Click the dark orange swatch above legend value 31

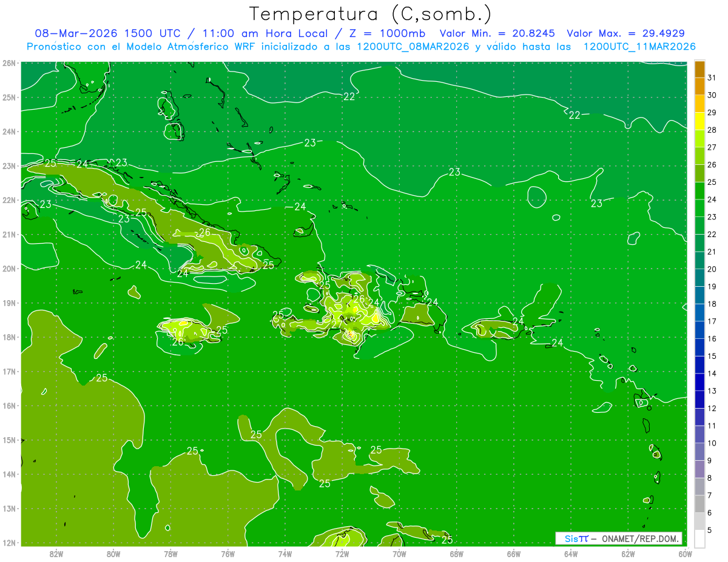[699, 69]
